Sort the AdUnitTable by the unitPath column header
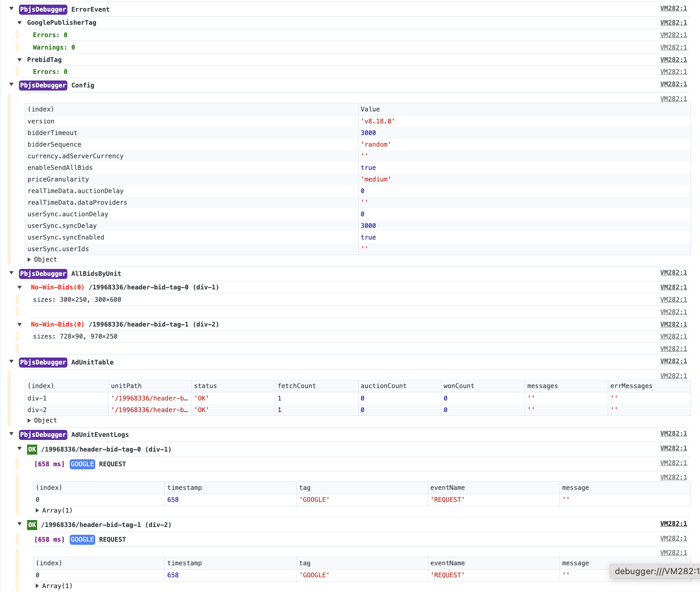700x592 pixels. pyautogui.click(x=150, y=386)
